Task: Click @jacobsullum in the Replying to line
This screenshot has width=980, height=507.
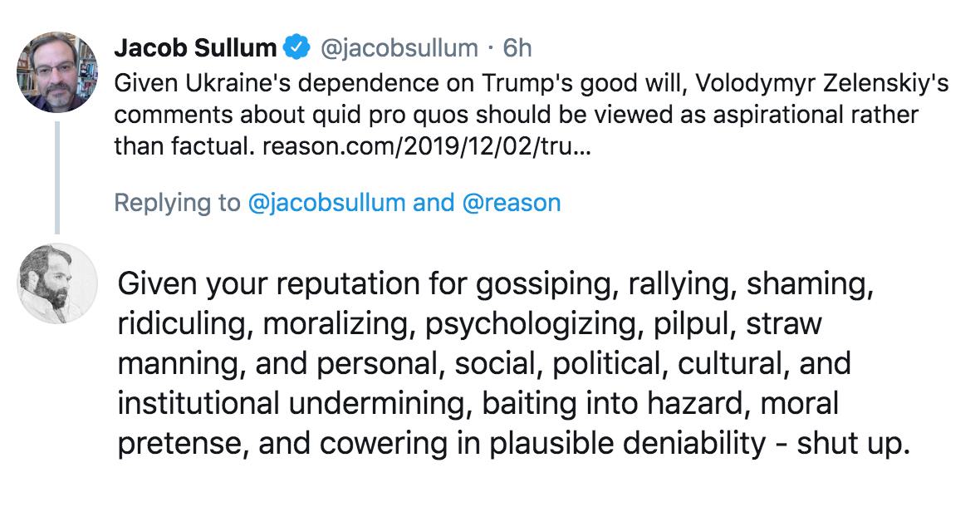Action: [326, 203]
